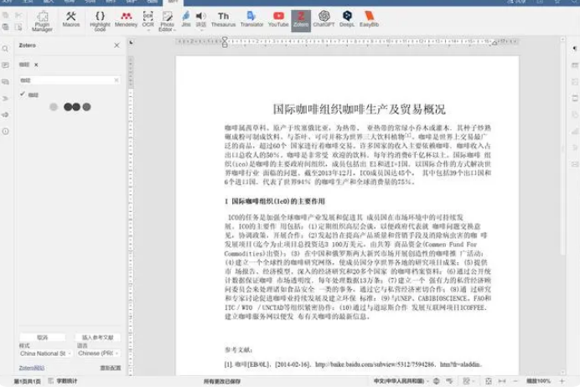The image size is (580, 392).
Task: Remove the selected search tag
Action: 36,64
